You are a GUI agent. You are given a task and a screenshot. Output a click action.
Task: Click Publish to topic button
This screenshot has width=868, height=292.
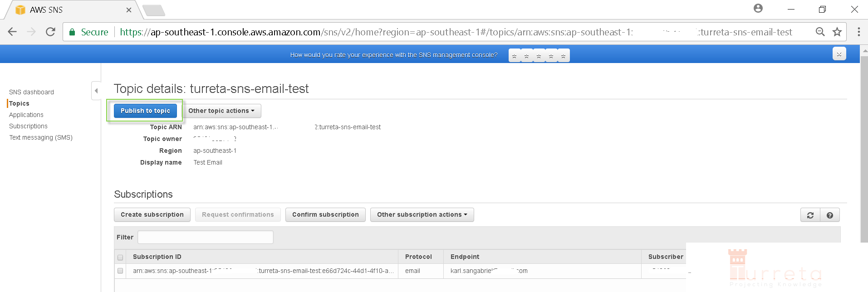pos(145,111)
